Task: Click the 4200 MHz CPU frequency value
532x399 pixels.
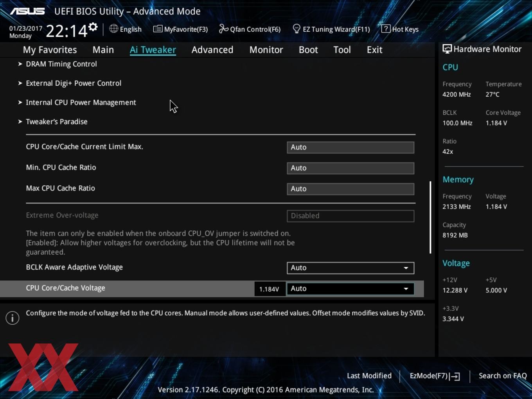Action: [457, 94]
